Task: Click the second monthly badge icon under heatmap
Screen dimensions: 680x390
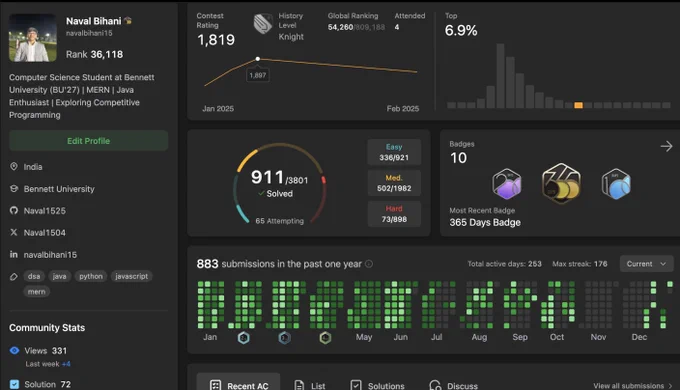Action: (284, 338)
